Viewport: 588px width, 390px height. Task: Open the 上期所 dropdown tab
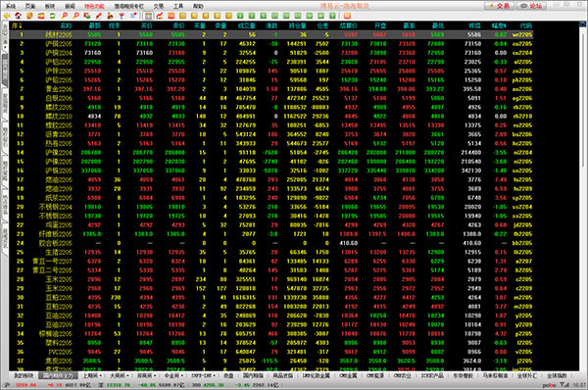[x=92, y=375]
